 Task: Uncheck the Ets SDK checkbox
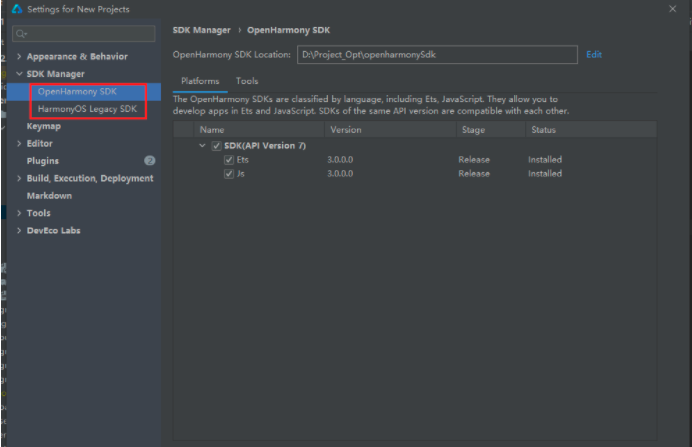pos(229,160)
